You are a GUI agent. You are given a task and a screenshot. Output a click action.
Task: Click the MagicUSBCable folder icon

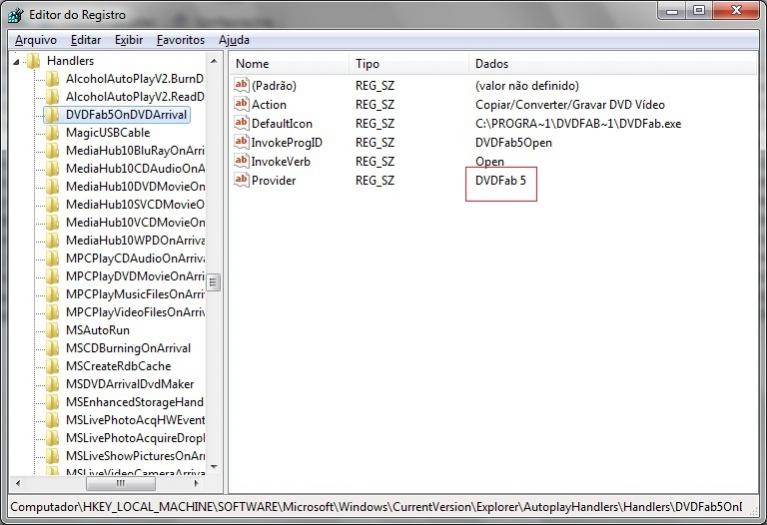(x=52, y=133)
